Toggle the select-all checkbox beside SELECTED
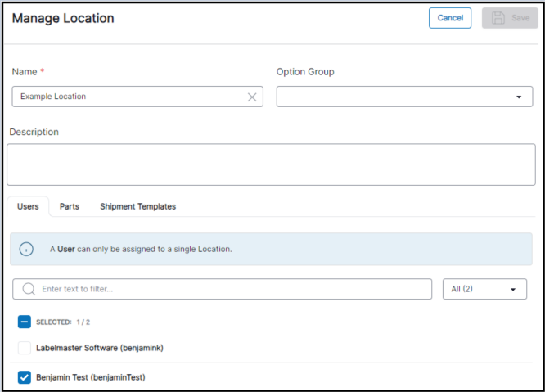This screenshot has width=545, height=392. click(x=25, y=322)
